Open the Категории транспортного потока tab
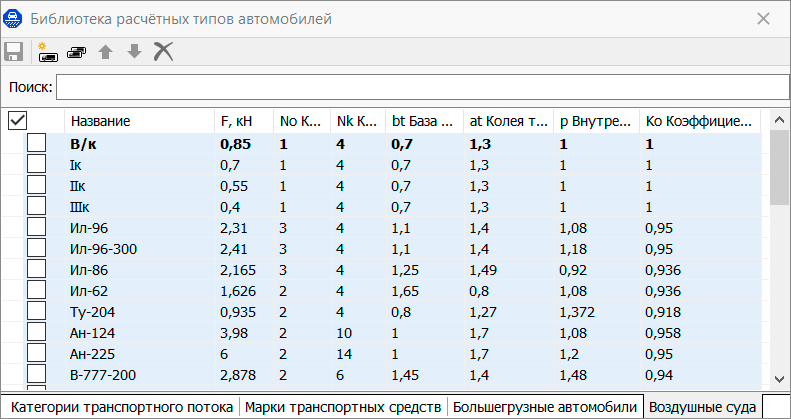 point(123,407)
